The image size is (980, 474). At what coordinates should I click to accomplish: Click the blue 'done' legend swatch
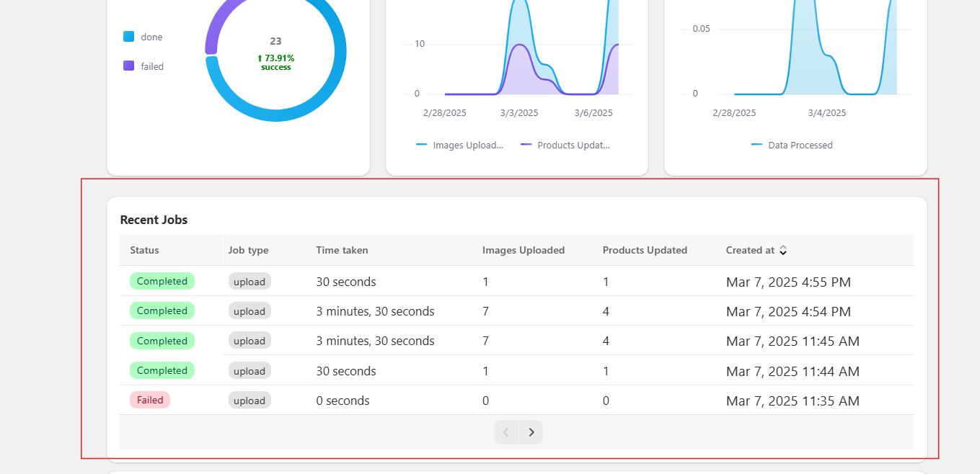[129, 37]
